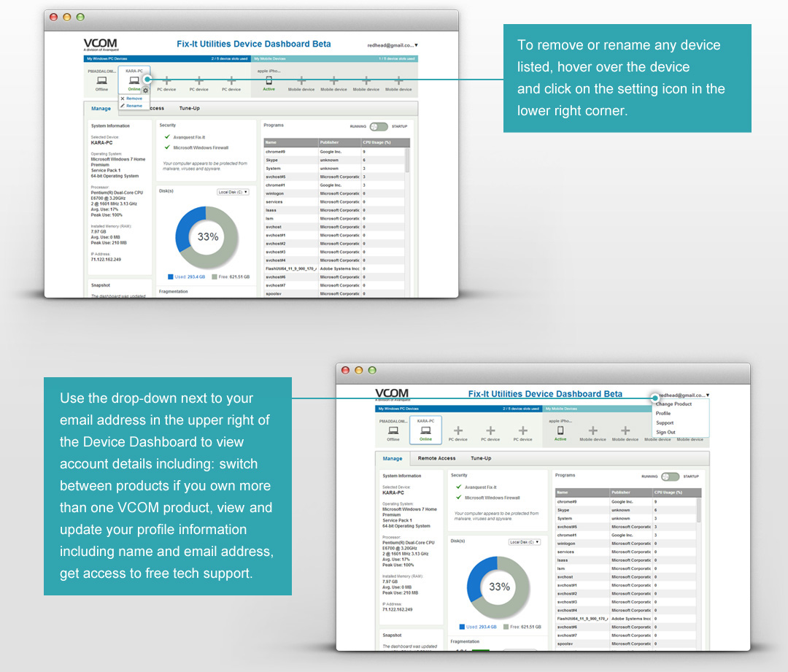788x672 pixels.
Task: Click the VCOM logo in the bottom window
Action: click(392, 394)
